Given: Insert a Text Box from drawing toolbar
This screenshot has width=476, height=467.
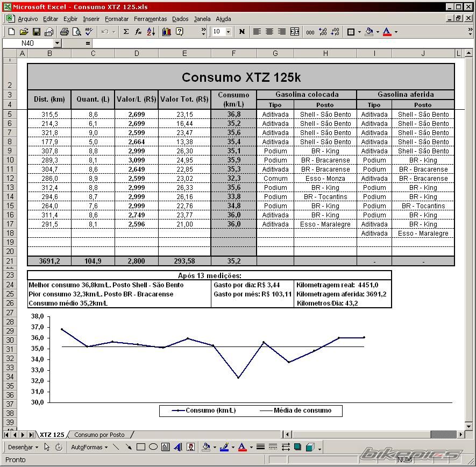Looking at the screenshot, I should 166,447.
